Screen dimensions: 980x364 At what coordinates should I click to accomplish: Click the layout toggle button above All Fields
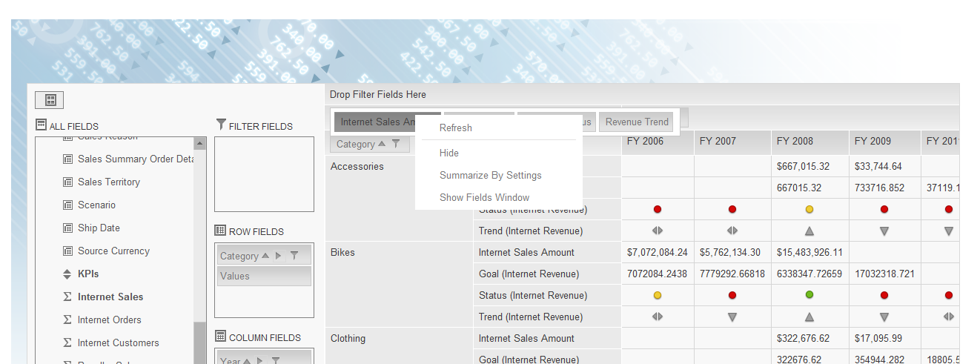coord(50,99)
